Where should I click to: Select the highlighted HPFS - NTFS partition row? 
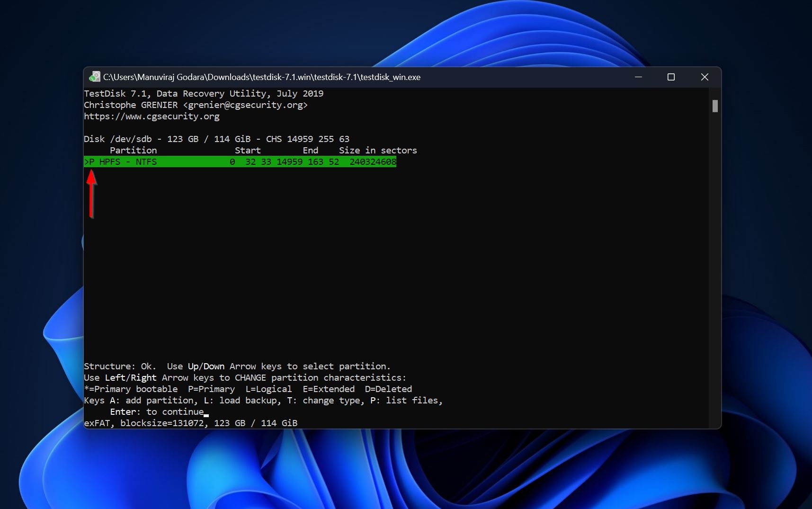[240, 162]
